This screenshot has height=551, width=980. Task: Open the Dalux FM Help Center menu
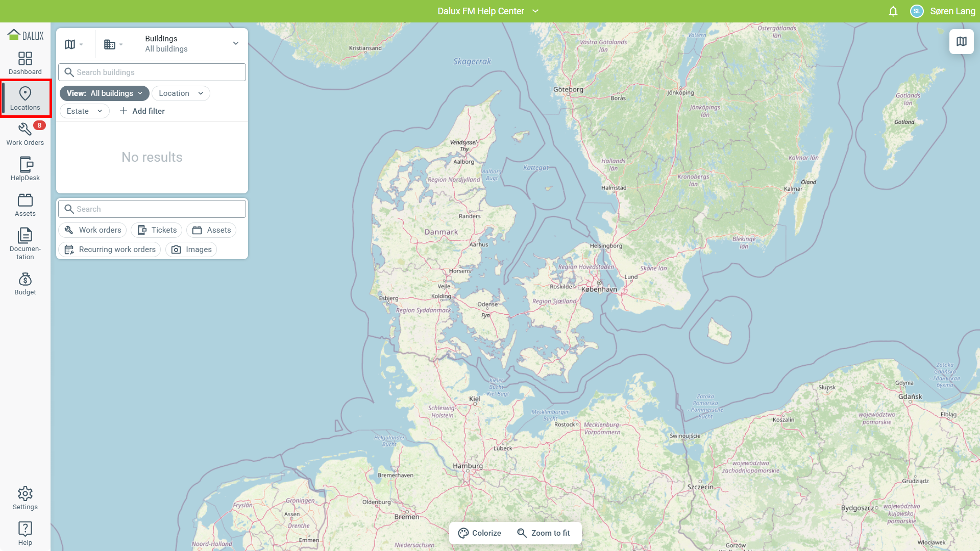[x=487, y=11]
